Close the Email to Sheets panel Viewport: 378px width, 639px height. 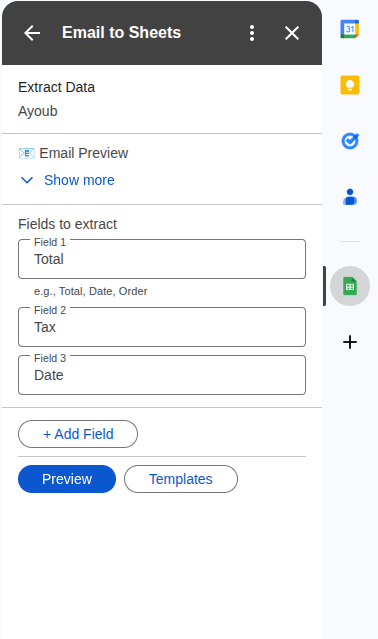pyautogui.click(x=292, y=33)
